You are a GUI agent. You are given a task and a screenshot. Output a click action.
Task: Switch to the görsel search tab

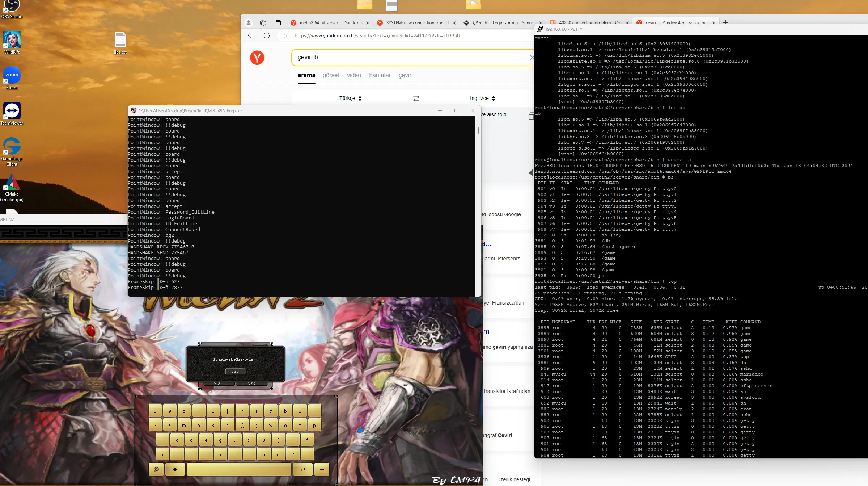tap(330, 75)
